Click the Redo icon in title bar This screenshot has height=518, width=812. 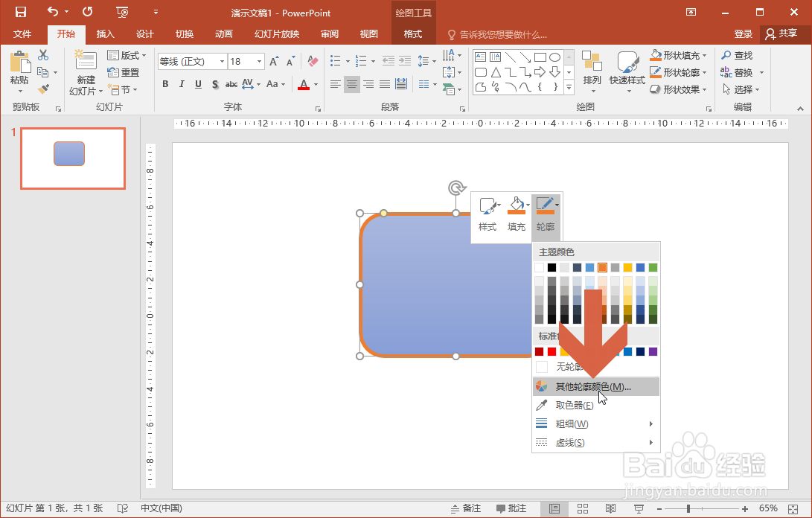click(x=88, y=11)
